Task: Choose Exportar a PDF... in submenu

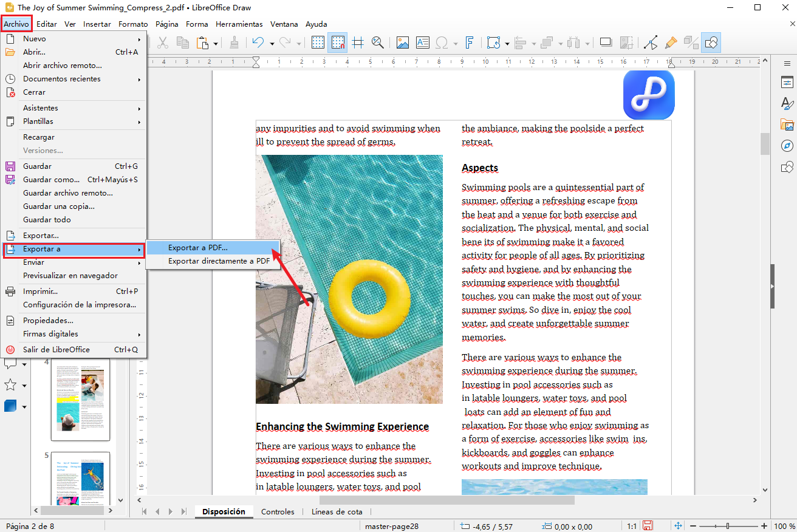Action: coord(197,248)
